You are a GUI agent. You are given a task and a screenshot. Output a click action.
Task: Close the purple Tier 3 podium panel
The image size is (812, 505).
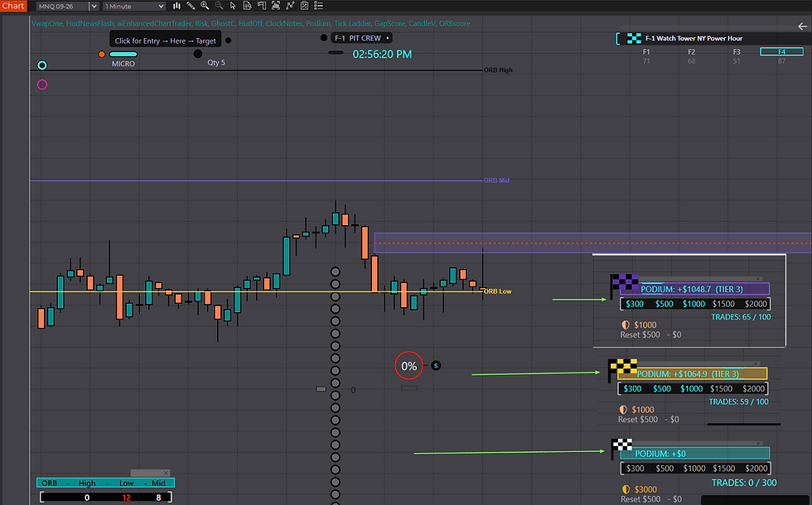pos(759,279)
